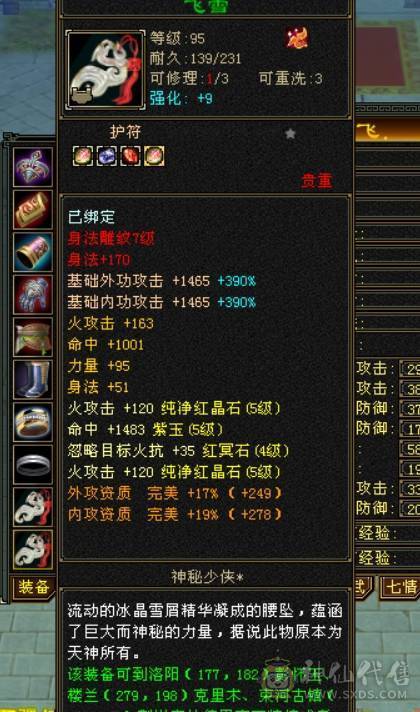The height and width of the screenshot is (712, 420).
Task: Select the bottom white cloud charm slot
Action: point(33,549)
